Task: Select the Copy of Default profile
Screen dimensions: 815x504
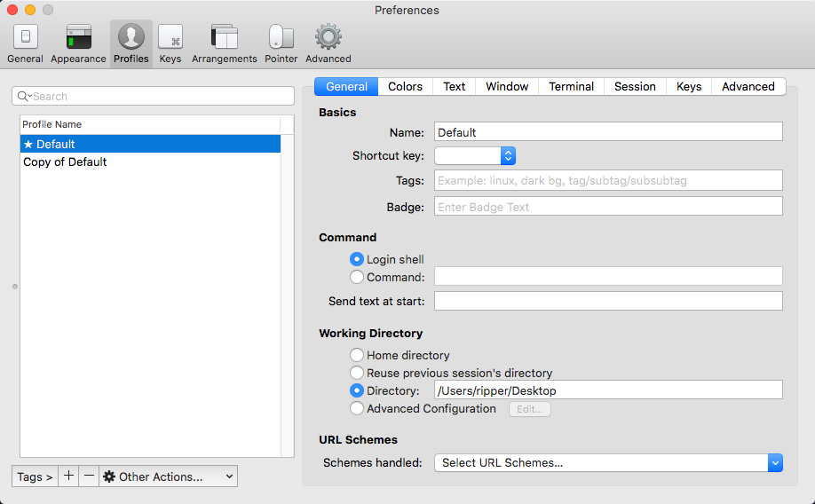Action: coord(65,162)
